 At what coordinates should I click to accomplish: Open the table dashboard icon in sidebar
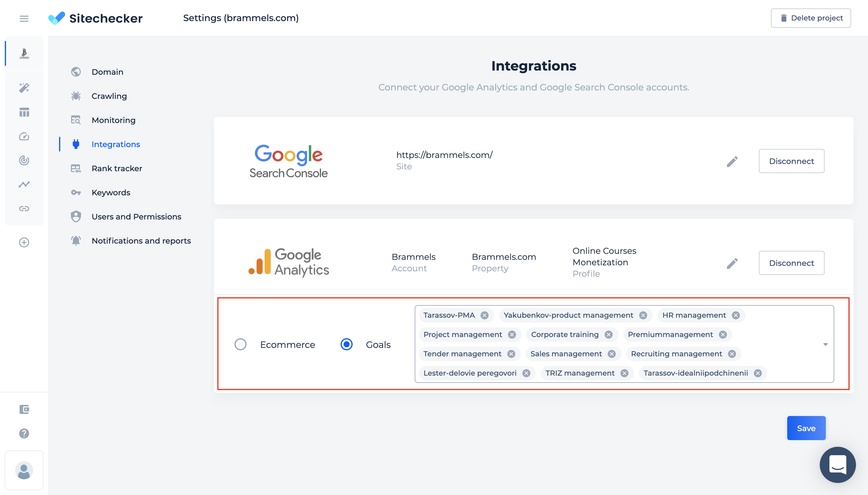24,112
